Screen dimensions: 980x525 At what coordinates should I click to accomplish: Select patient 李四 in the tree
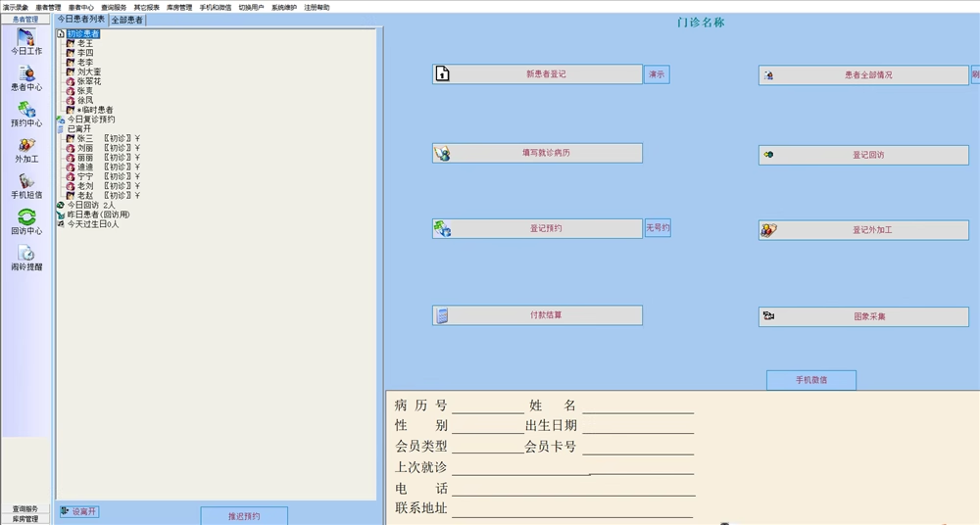tap(85, 53)
